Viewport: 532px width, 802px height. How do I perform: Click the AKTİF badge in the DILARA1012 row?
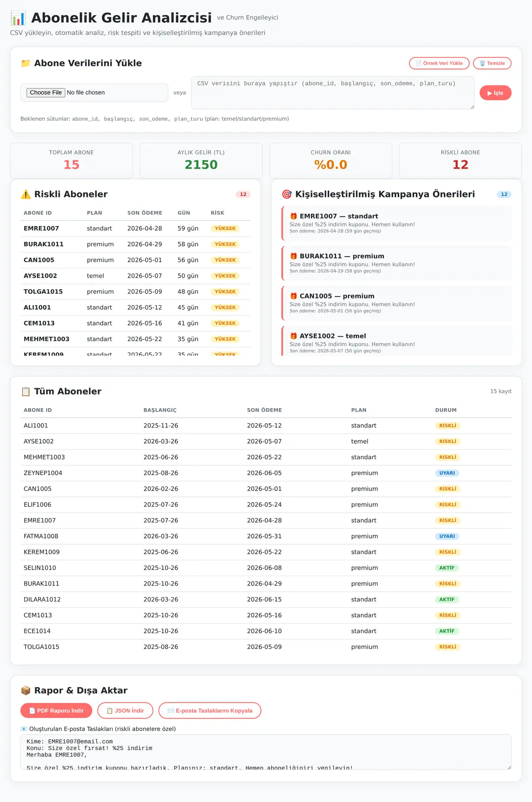click(x=447, y=599)
